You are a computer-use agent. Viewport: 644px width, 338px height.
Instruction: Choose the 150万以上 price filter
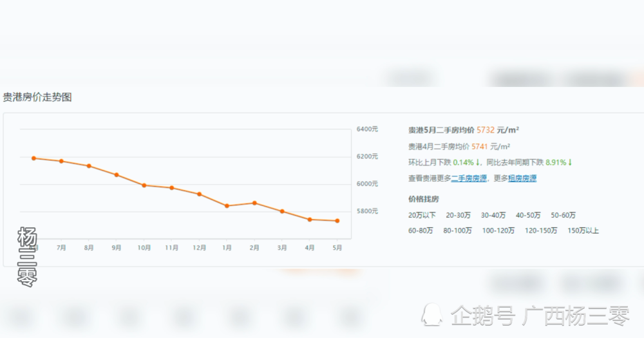coord(583,230)
